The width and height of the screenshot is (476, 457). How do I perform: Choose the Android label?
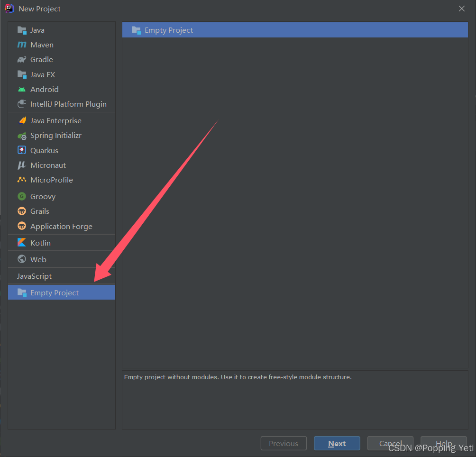(44, 89)
